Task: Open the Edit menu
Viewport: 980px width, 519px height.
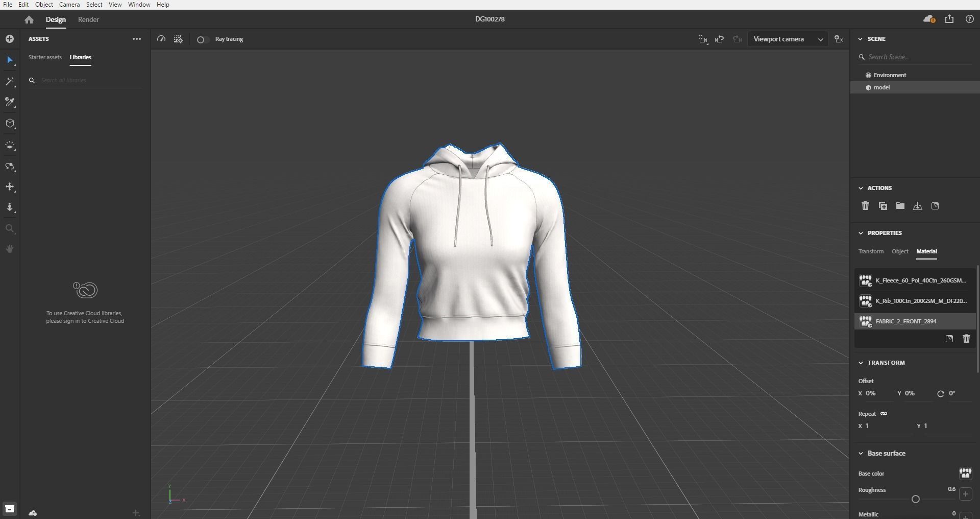Action: 23,5
